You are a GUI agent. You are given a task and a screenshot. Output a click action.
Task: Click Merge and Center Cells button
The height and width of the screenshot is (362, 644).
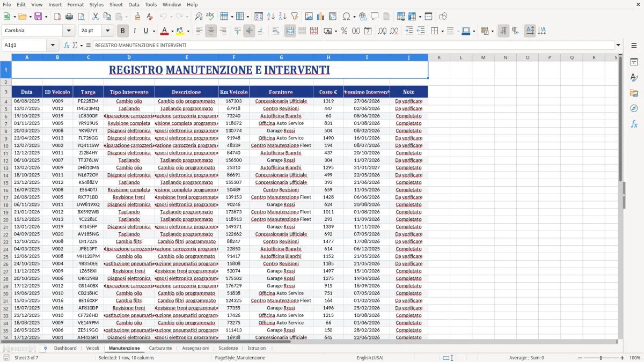point(290,31)
